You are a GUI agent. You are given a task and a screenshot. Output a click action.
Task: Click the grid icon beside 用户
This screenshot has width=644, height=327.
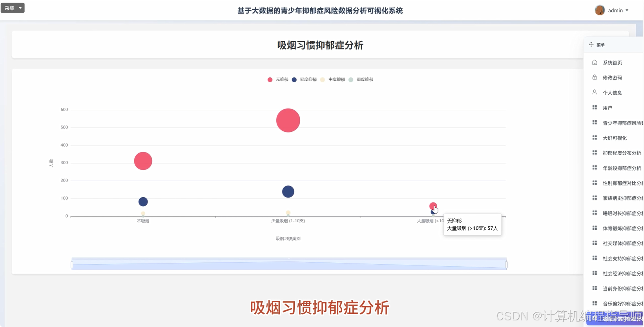595,107
